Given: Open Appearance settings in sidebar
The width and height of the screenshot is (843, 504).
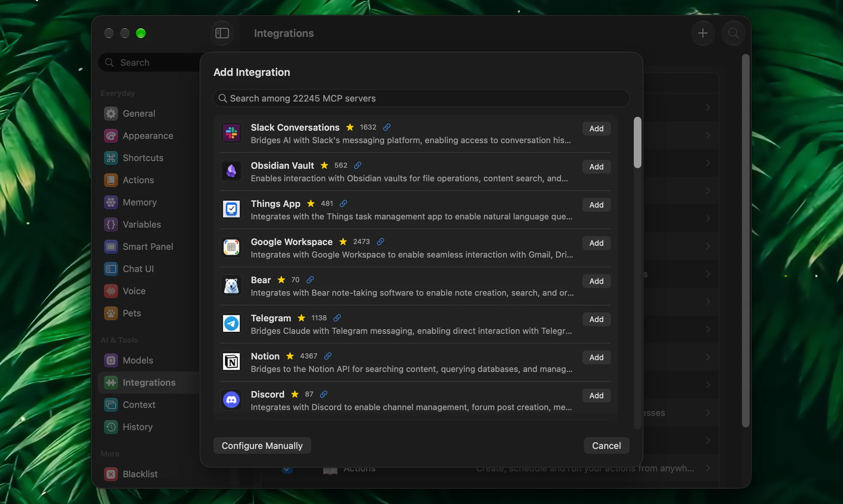Looking at the screenshot, I should (149, 136).
